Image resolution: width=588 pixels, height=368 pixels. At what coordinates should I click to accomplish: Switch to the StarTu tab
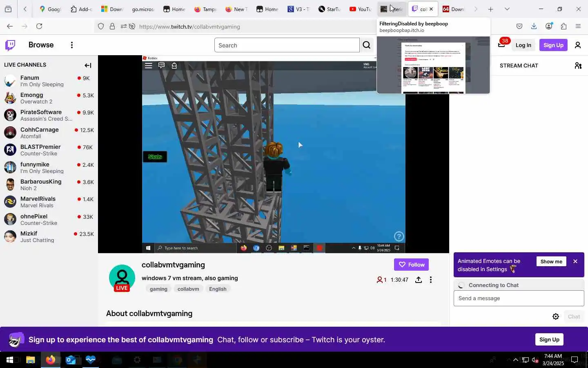(x=330, y=9)
